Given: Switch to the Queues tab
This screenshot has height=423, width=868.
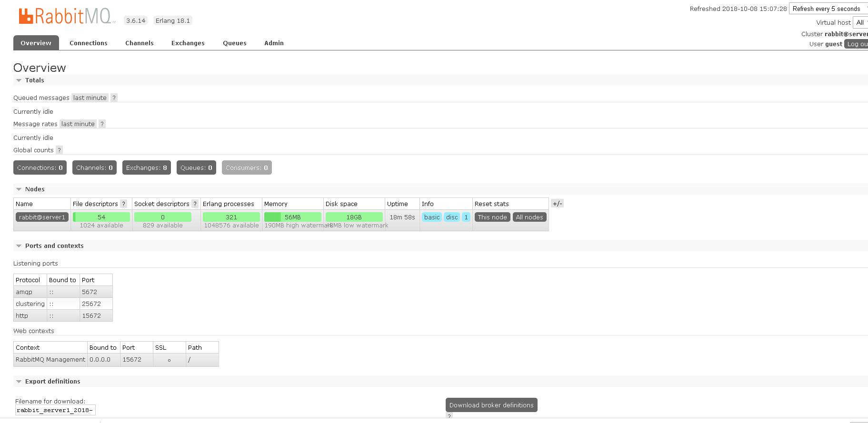Looking at the screenshot, I should 235,43.
